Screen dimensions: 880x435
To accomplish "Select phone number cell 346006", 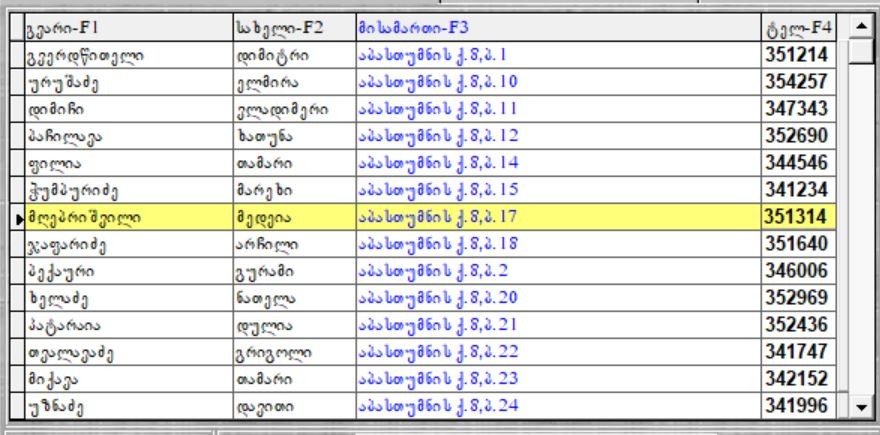I will (x=799, y=271).
